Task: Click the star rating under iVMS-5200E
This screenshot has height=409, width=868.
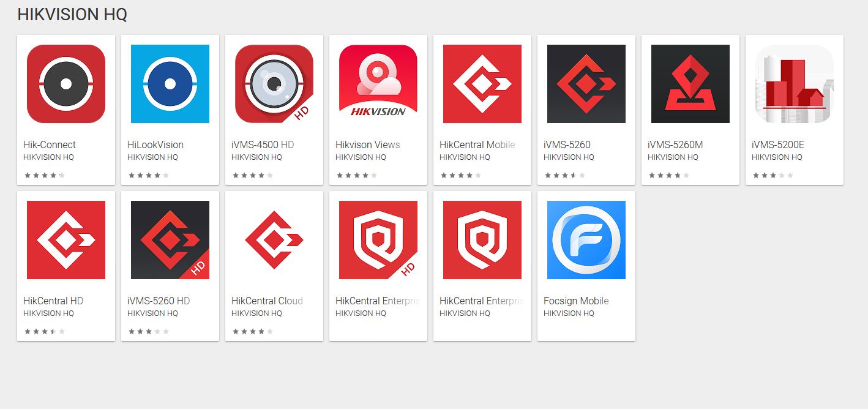Action: click(x=773, y=176)
